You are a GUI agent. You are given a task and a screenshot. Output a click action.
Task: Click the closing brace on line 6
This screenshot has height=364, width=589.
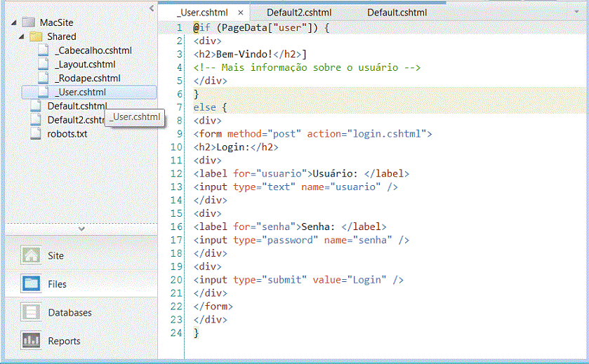click(x=196, y=94)
